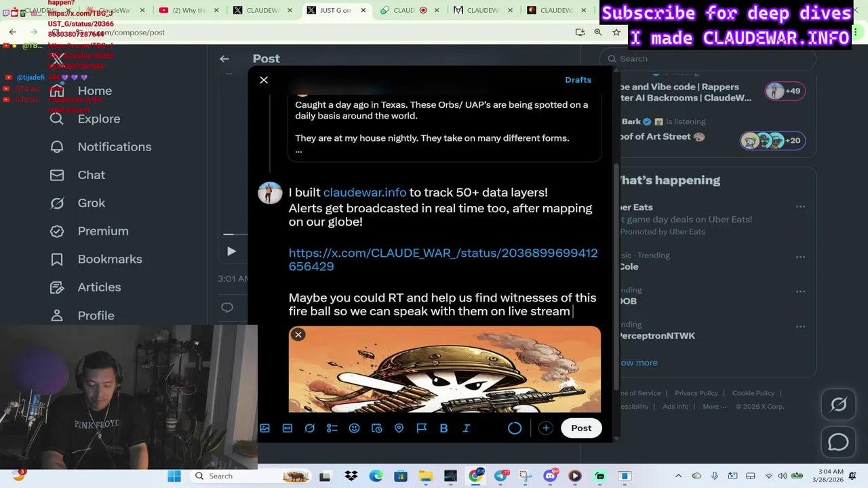Open the claudewar.info link in the post
The image size is (868, 488).
tap(365, 192)
